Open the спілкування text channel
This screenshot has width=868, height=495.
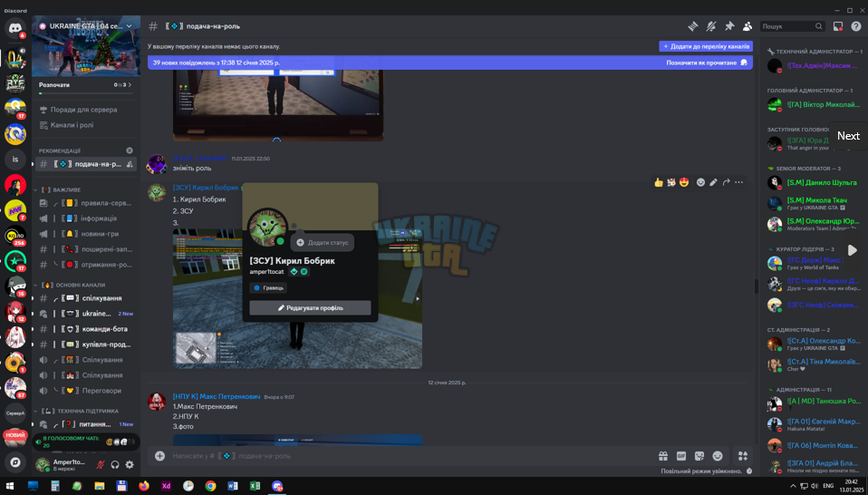(86, 298)
